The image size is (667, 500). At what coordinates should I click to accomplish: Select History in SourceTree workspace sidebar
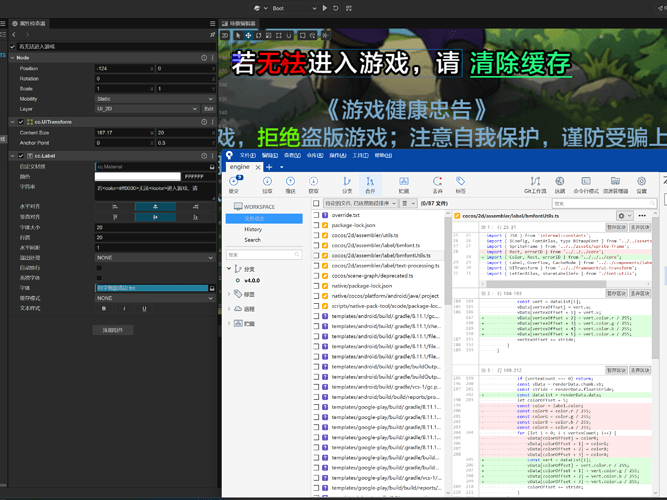(253, 229)
